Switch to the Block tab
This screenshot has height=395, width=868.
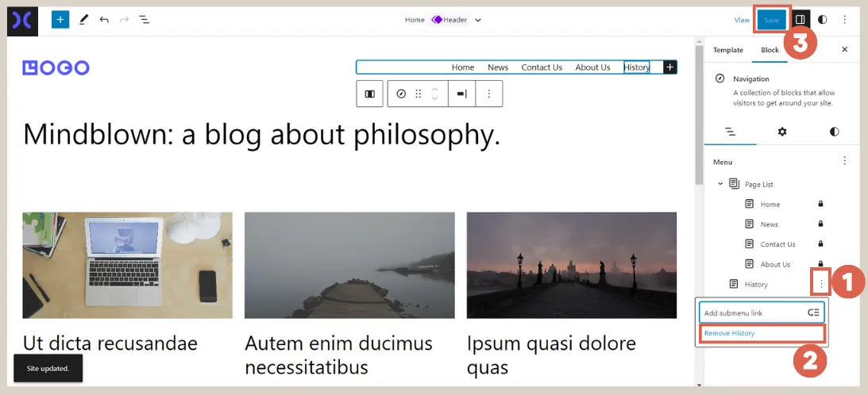click(770, 50)
